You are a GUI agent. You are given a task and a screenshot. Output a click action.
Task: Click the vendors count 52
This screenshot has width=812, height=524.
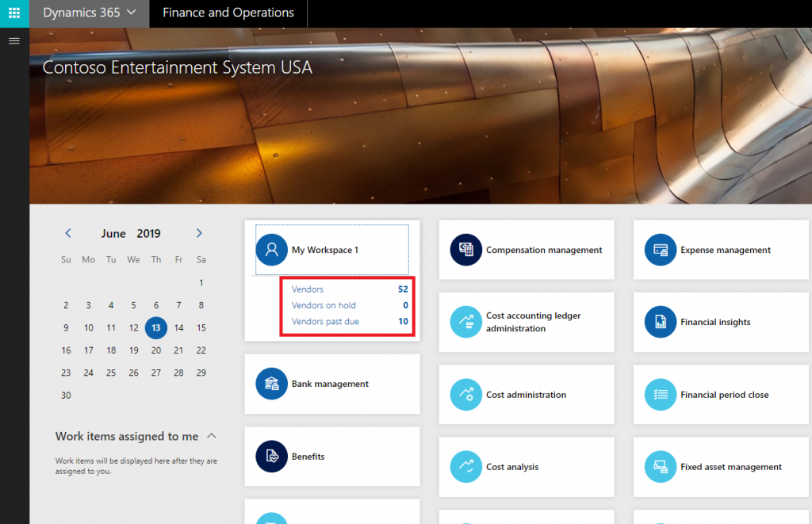coord(403,289)
